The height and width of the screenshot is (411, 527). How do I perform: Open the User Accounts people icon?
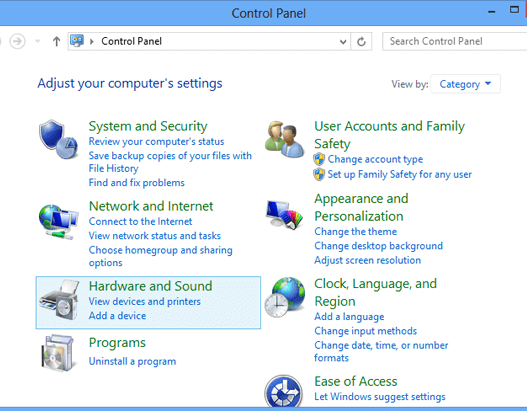[x=285, y=139]
